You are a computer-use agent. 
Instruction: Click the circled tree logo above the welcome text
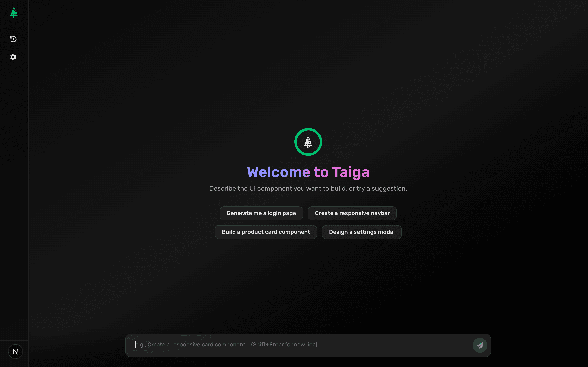308,142
